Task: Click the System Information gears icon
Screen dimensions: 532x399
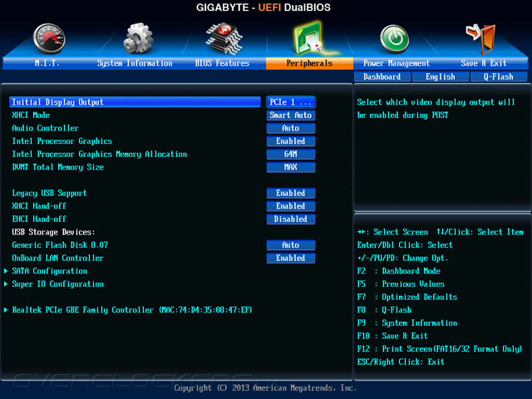Action: tap(138, 38)
